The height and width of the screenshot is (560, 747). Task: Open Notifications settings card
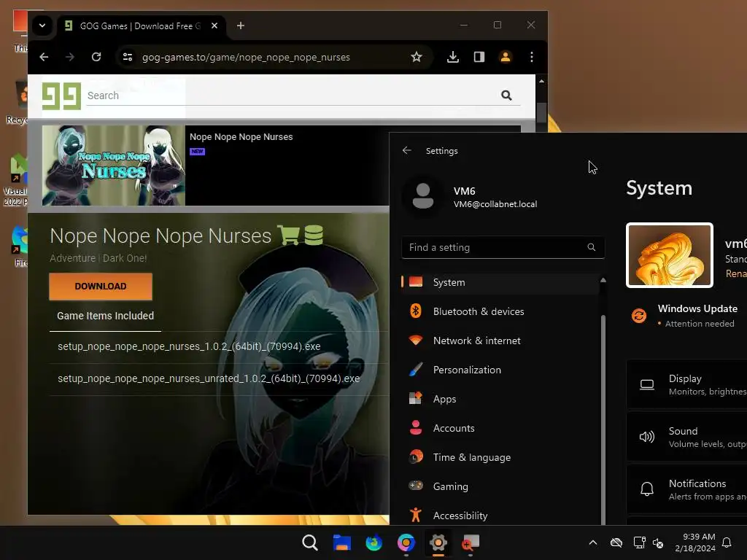[x=686, y=489]
